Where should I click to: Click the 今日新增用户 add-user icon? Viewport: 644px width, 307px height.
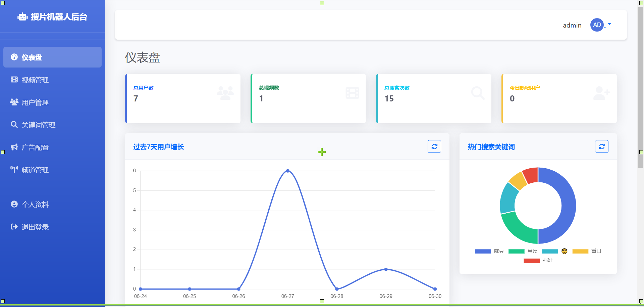(x=601, y=93)
